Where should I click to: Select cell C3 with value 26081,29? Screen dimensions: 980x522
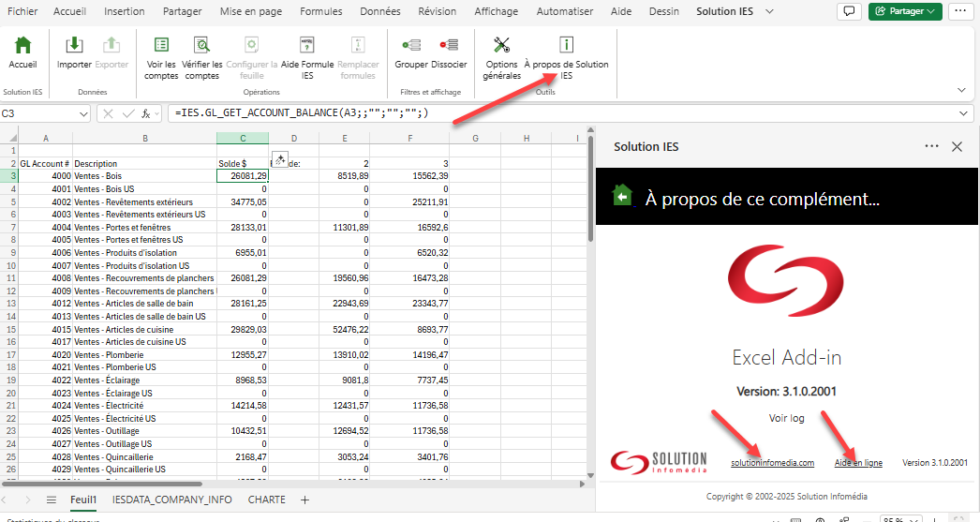(243, 175)
